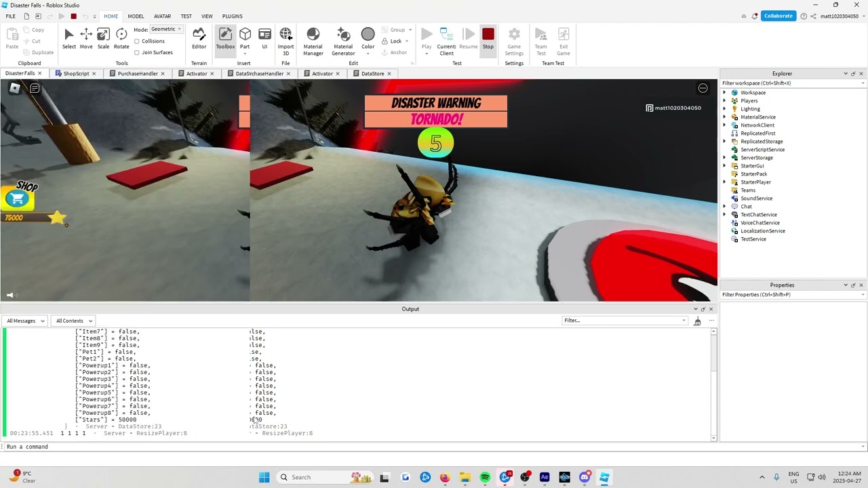
Task: Switch to the VIEW ribbon tab
Action: (x=207, y=16)
